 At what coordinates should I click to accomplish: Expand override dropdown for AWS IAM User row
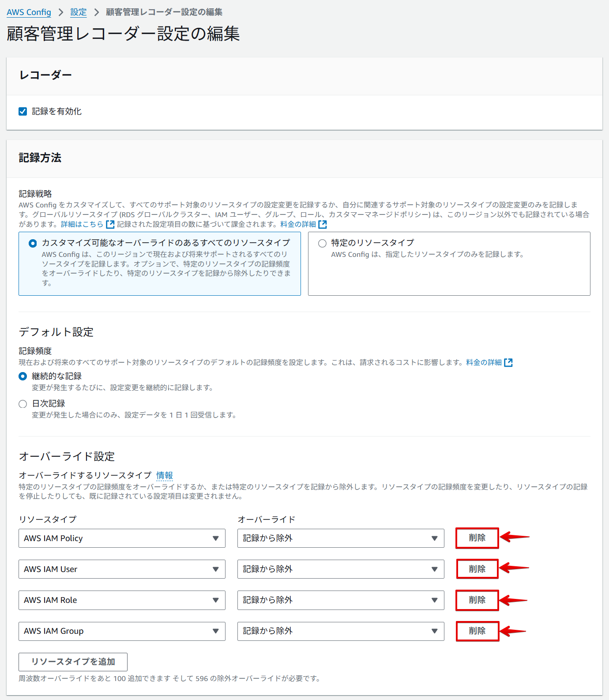pyautogui.click(x=341, y=569)
